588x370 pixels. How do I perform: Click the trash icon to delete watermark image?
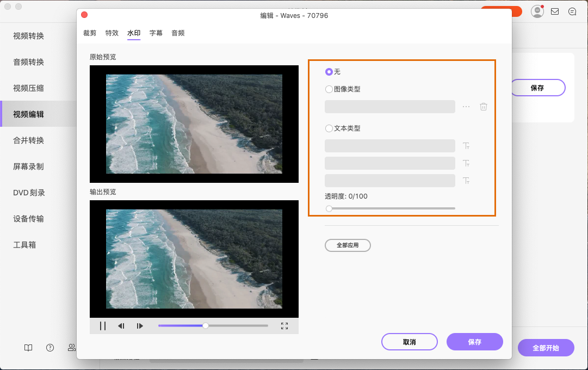pos(483,107)
